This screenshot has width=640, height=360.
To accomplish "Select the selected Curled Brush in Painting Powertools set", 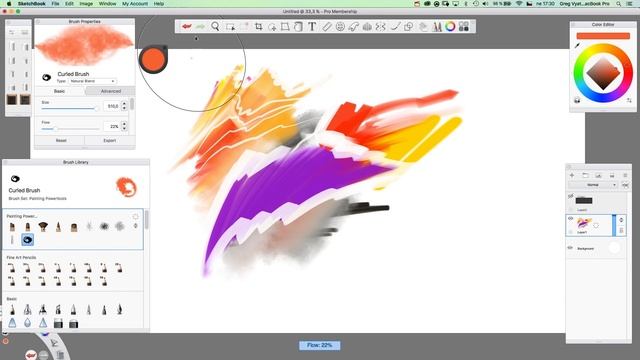I will (x=27, y=240).
